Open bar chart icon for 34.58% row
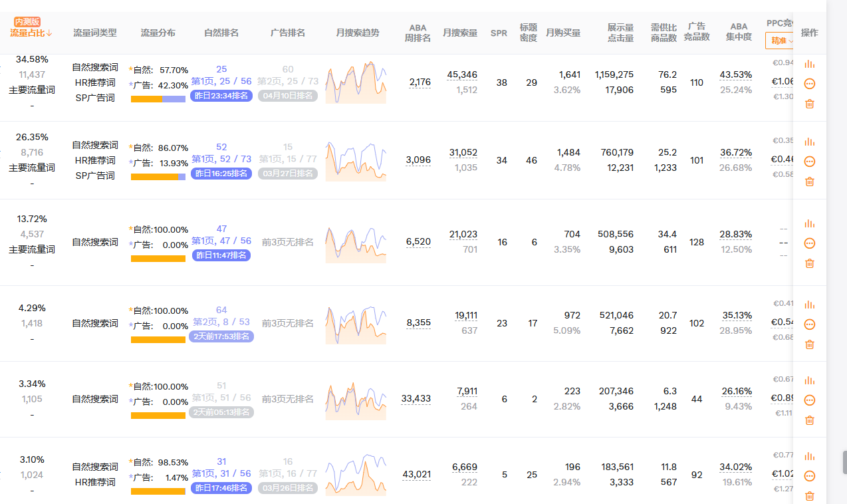This screenshot has height=504, width=847. pos(809,64)
